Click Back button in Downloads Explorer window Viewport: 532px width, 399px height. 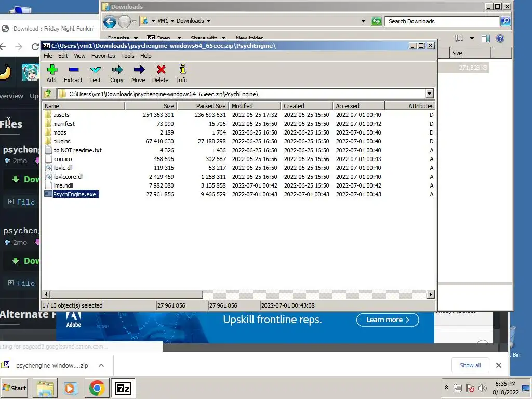click(110, 22)
